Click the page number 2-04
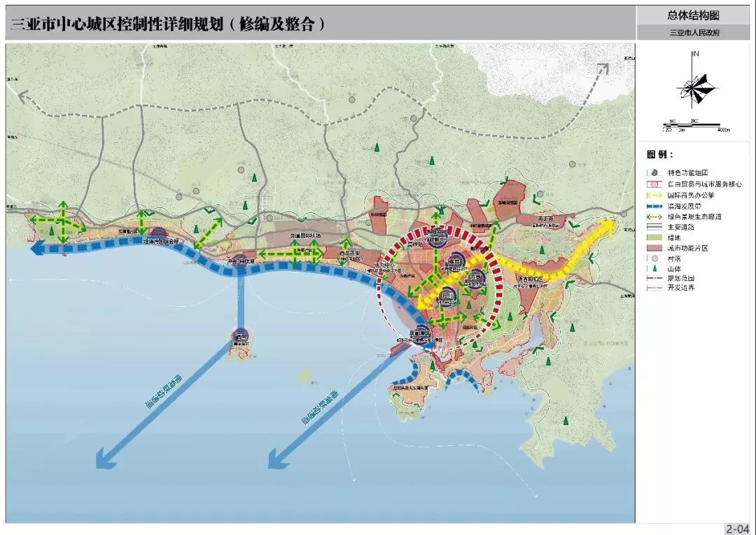The width and height of the screenshot is (756, 535). [738, 529]
